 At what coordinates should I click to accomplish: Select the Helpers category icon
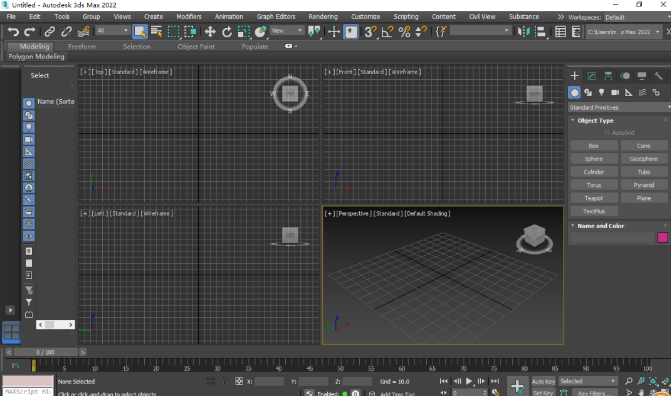pyautogui.click(x=628, y=92)
